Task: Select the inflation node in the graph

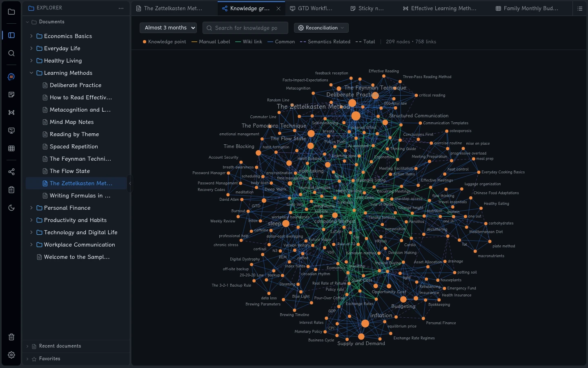Action: [365, 323]
